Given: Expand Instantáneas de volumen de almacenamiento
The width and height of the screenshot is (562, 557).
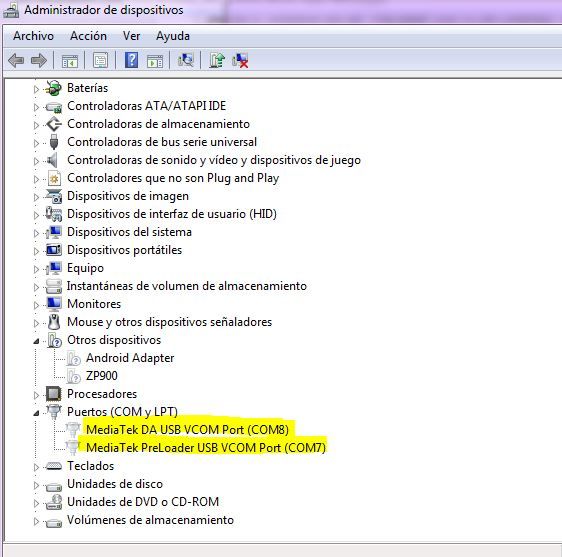Looking at the screenshot, I should (36, 287).
